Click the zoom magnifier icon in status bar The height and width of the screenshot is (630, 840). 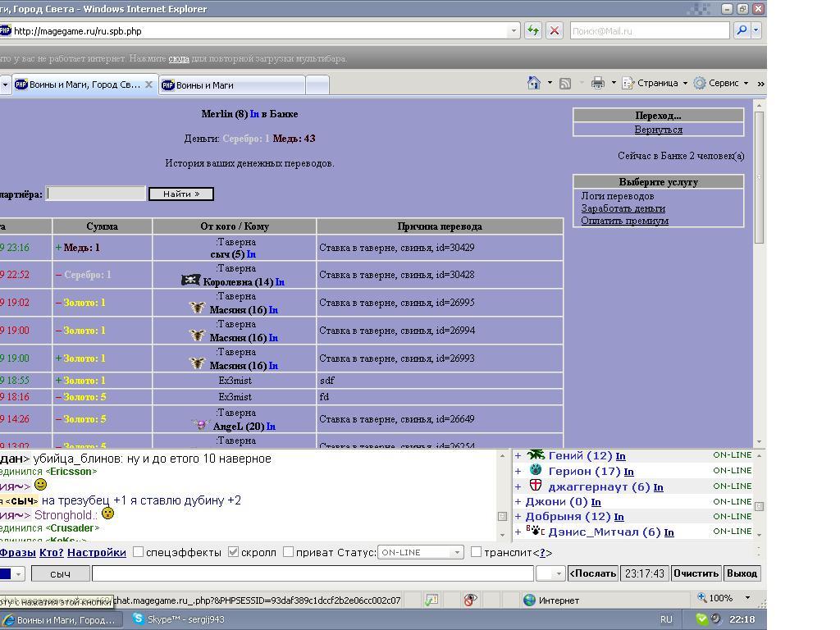point(701,597)
